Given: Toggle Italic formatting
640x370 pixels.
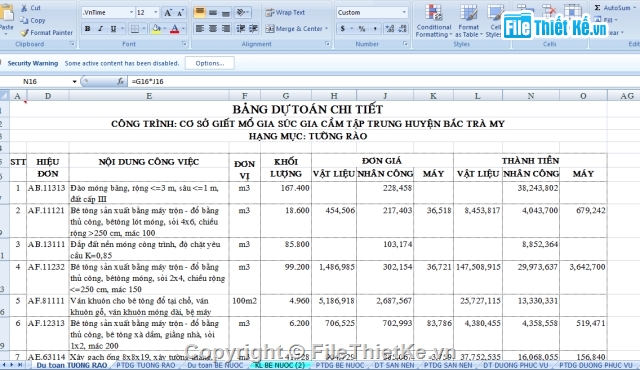Looking at the screenshot, I should coord(100,29).
